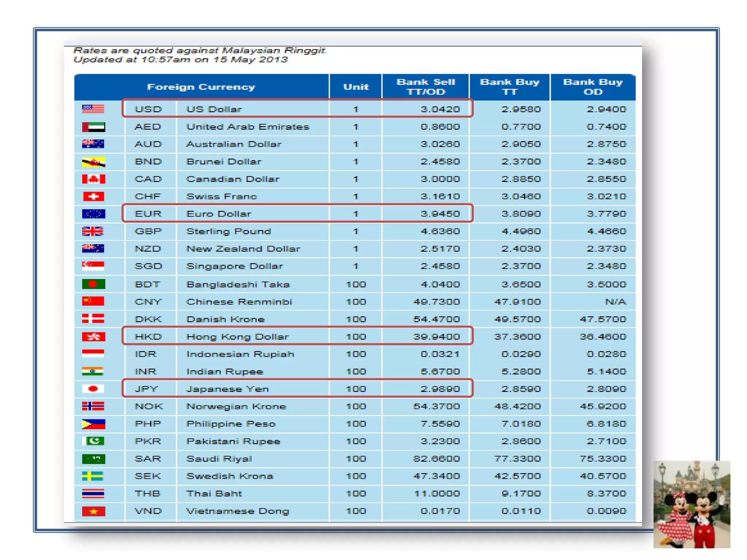The height and width of the screenshot is (560, 747).
Task: Click the USD sell rate 3.0420
Action: pyautogui.click(x=440, y=109)
